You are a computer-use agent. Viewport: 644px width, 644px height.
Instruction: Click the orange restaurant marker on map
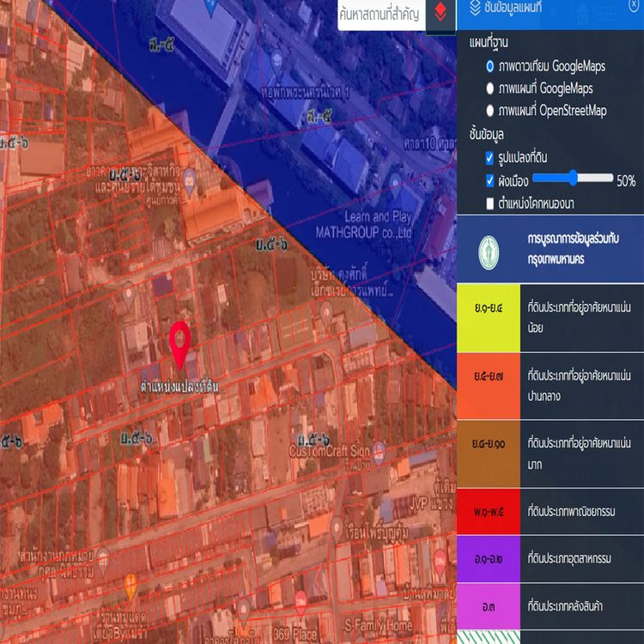point(131,586)
